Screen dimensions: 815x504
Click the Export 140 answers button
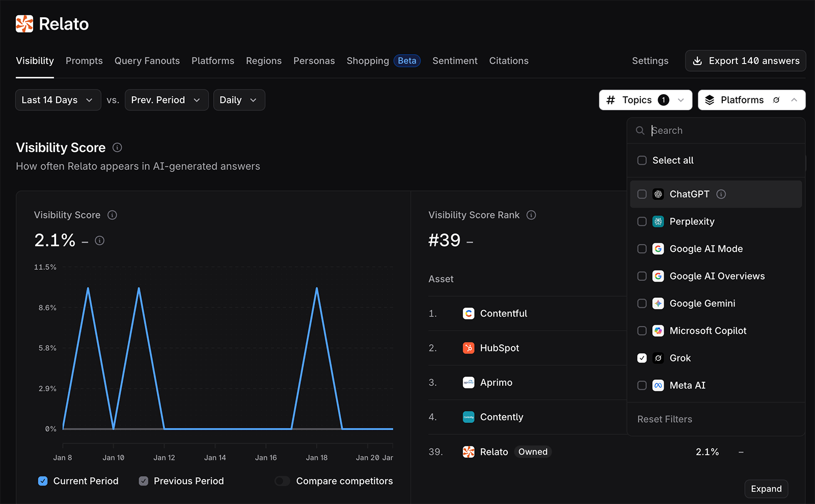pos(745,61)
